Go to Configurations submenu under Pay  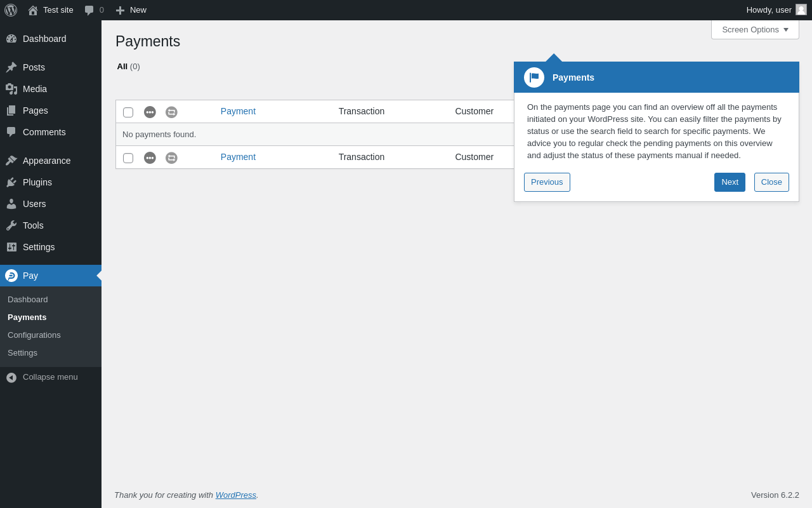point(34,335)
